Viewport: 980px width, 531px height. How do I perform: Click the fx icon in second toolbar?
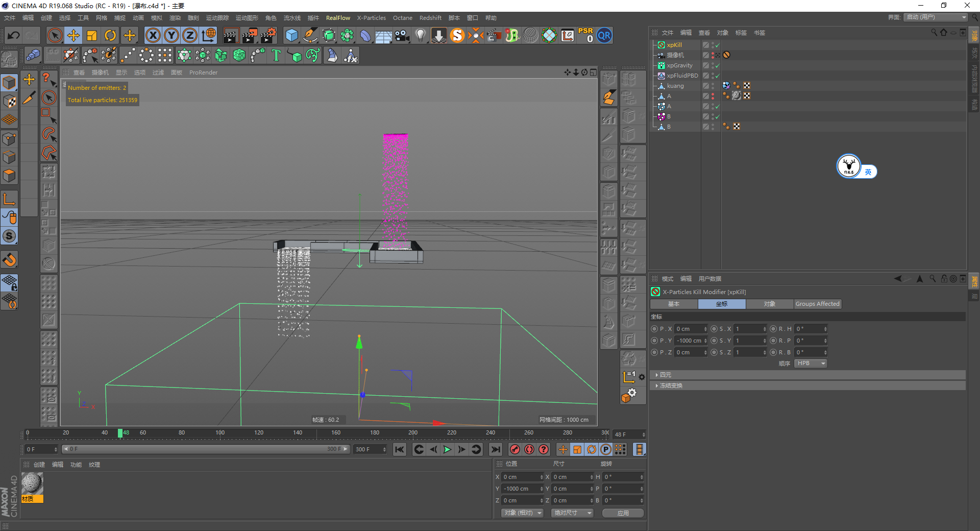[x=351, y=55]
